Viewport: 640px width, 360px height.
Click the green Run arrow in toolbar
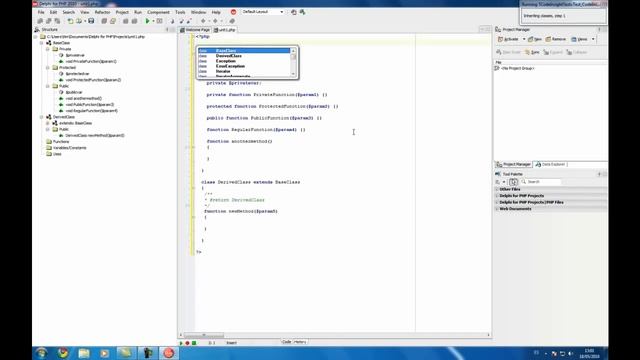click(147, 21)
